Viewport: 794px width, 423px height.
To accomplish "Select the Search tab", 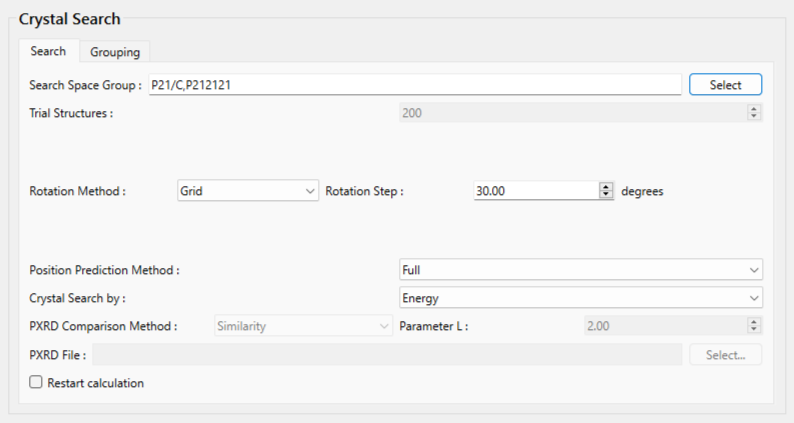I will 48,51.
